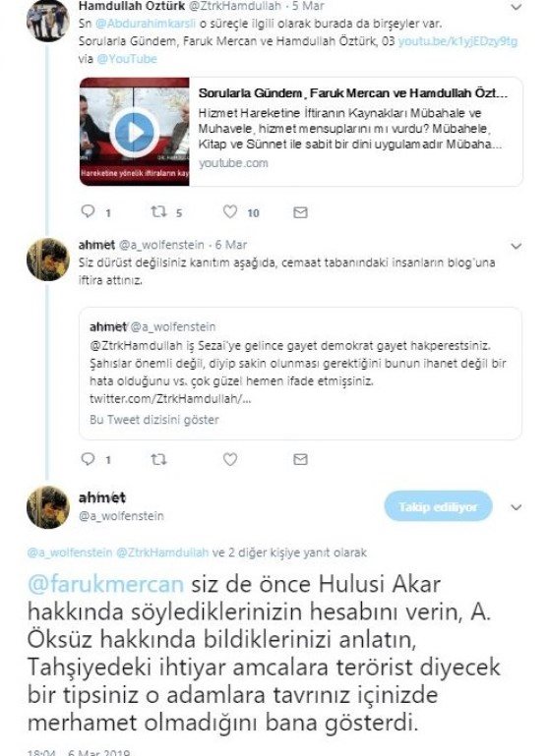Viewport: 548px width, 756px height.
Task: Play the Sorularla Gündem video
Action: [134, 132]
